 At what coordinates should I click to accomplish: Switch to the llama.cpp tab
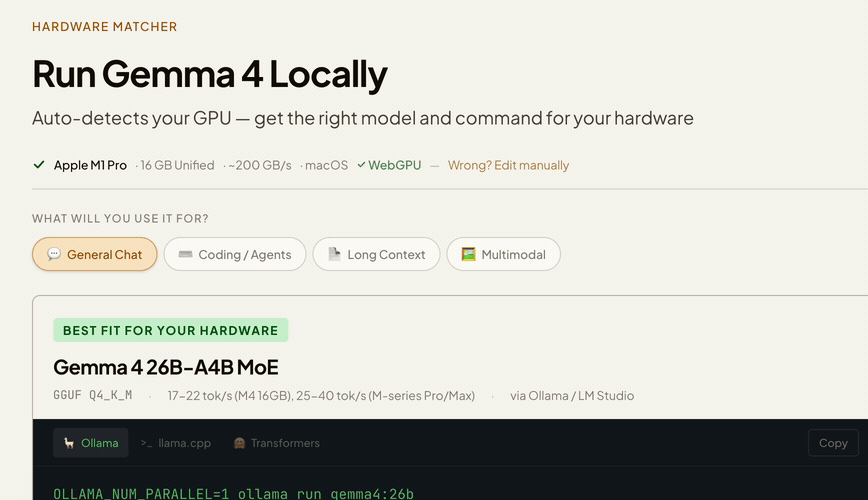pyautogui.click(x=175, y=443)
